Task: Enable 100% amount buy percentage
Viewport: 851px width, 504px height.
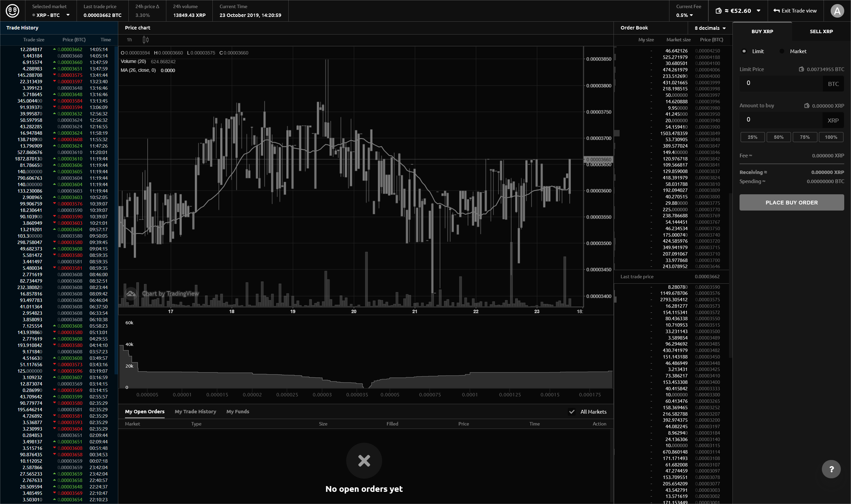Action: (x=832, y=137)
